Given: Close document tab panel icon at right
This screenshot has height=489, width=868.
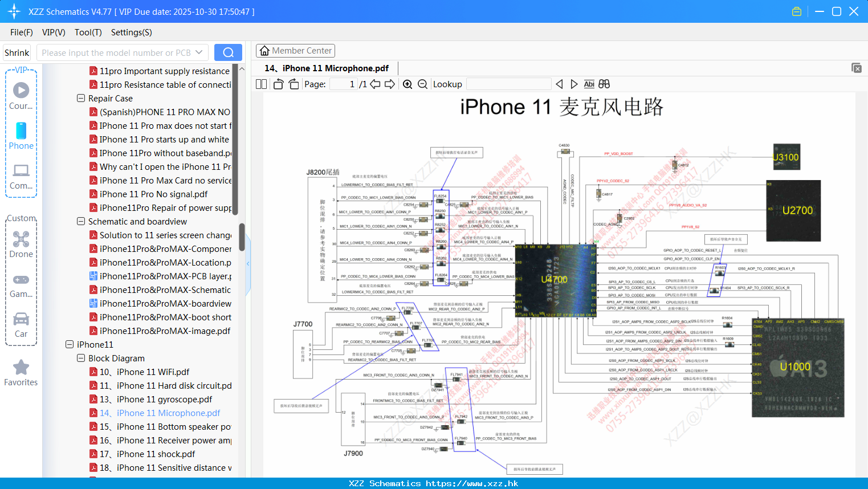Looking at the screenshot, I should point(857,68).
